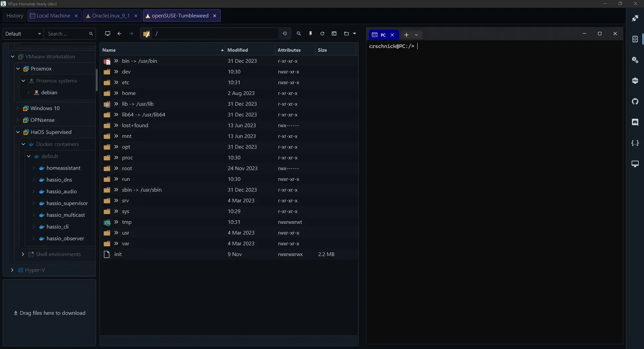Sort file list by Size column

(x=335, y=50)
